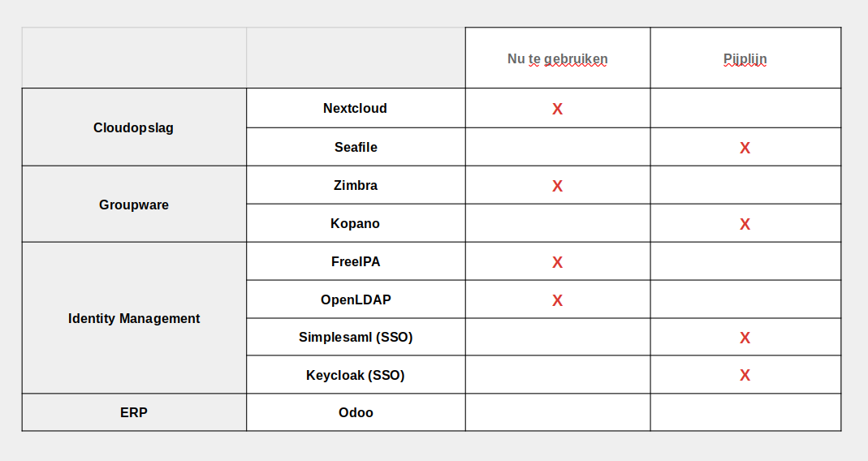Viewport: 868px width, 461px height.
Task: Click the red X in Nextcloud row
Action: 557,109
